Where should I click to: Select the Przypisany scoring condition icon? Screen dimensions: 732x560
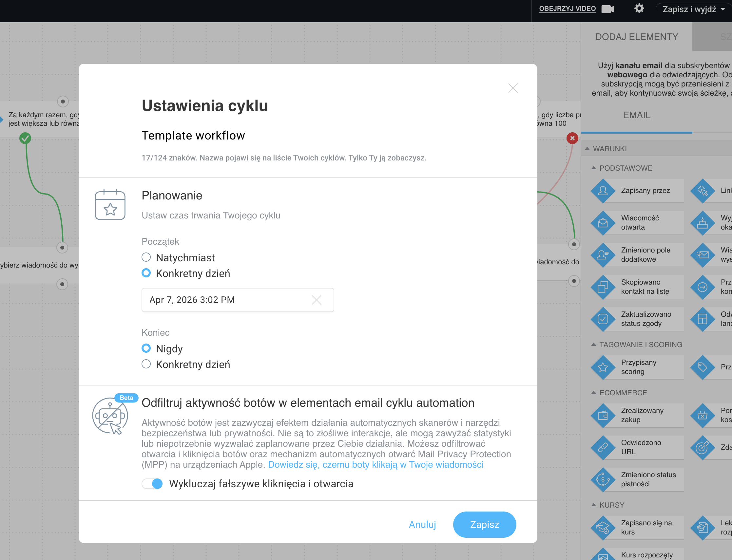pyautogui.click(x=603, y=367)
